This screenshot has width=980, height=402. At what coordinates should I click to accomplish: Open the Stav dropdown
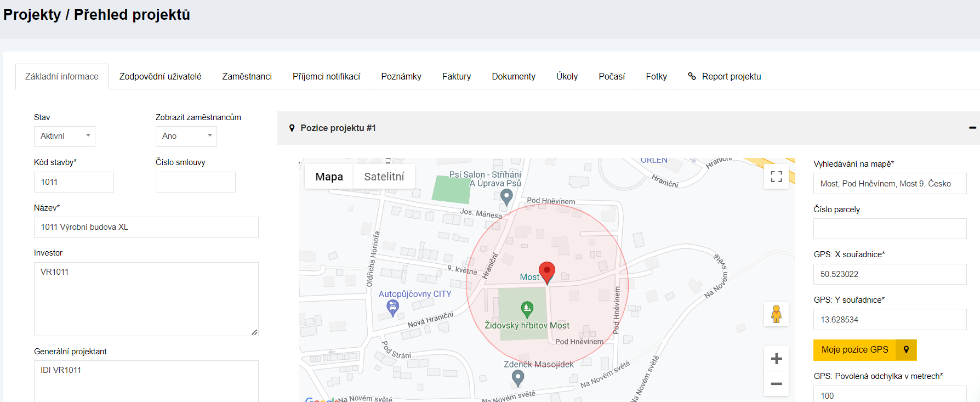65,136
